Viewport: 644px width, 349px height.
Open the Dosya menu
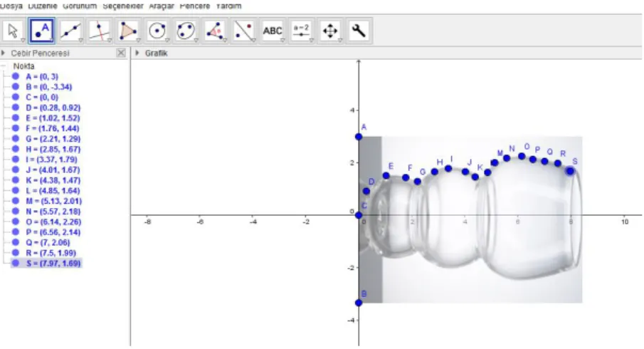[x=11, y=6]
